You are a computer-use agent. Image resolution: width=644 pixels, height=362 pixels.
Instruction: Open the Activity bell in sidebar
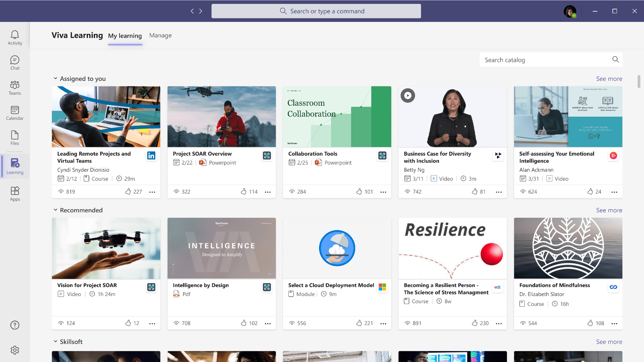pyautogui.click(x=15, y=37)
